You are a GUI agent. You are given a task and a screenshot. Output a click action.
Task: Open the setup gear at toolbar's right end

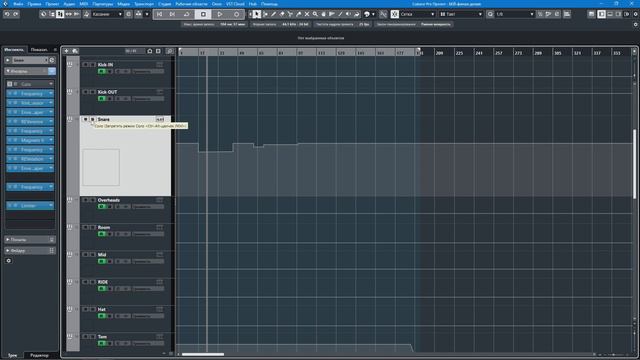(636, 14)
